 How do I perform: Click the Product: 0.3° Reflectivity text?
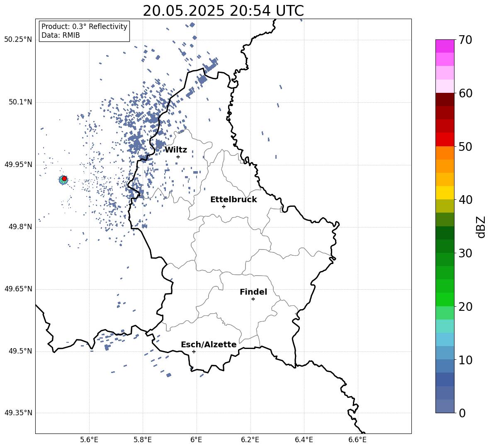(84, 27)
